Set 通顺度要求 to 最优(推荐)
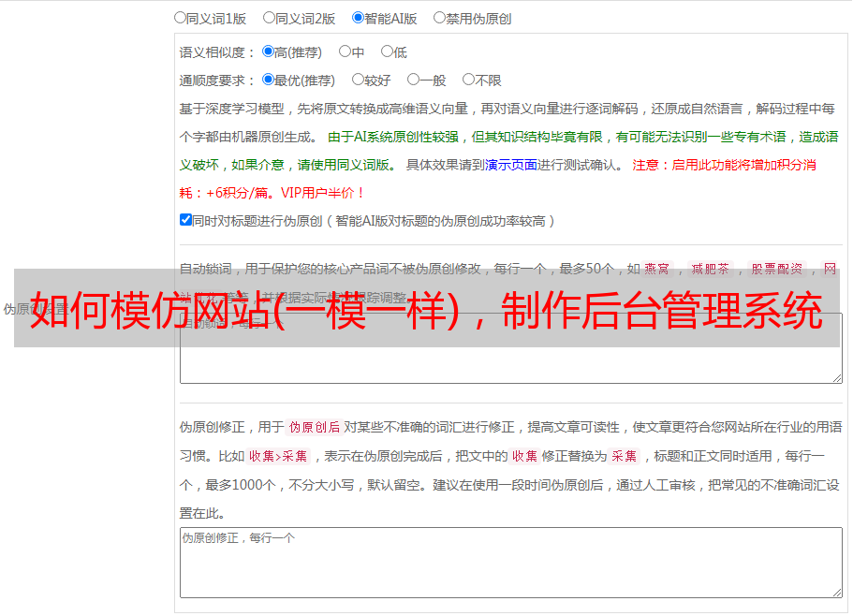853x616 pixels. [x=268, y=80]
